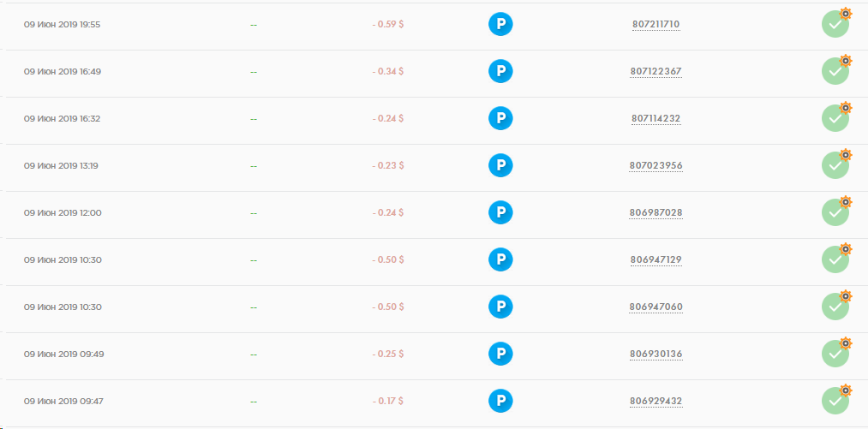868x429 pixels.
Task: Click the orange gear badge in the 16:49 row
Action: point(846,60)
